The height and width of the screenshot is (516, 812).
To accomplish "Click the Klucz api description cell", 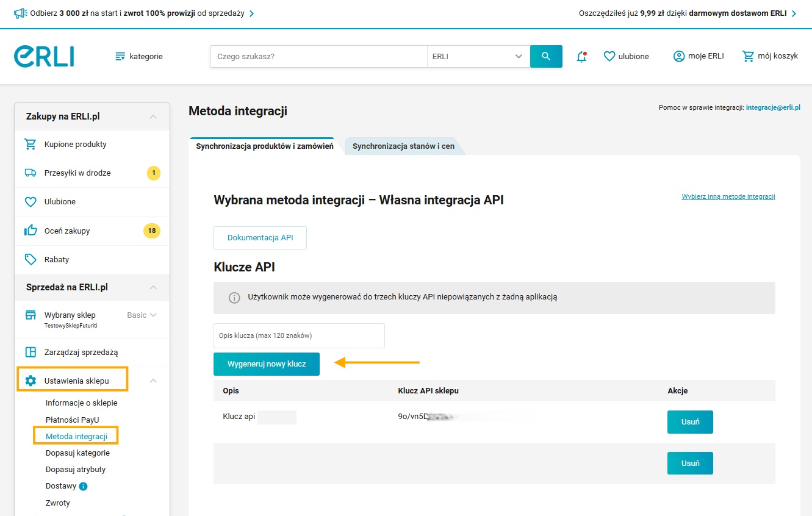I will point(239,417).
